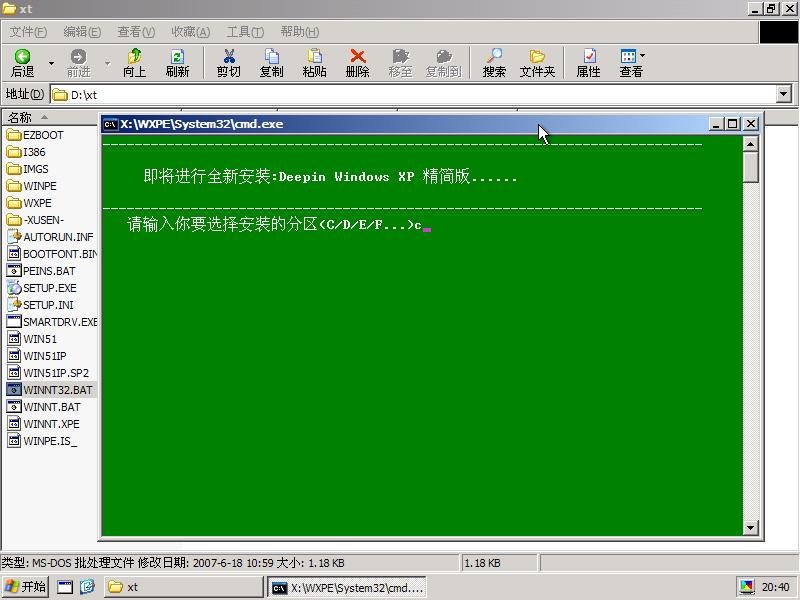Click the address field showing D:\xt
The image size is (800, 600).
[x=413, y=94]
